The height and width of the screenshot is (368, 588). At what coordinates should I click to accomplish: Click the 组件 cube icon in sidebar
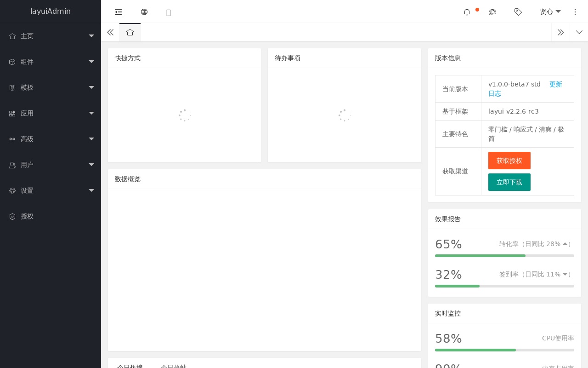(x=12, y=62)
